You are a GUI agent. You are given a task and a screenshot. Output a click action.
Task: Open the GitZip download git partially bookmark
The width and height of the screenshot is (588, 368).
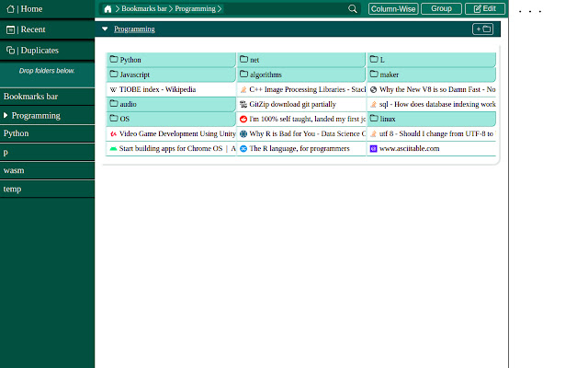point(301,104)
